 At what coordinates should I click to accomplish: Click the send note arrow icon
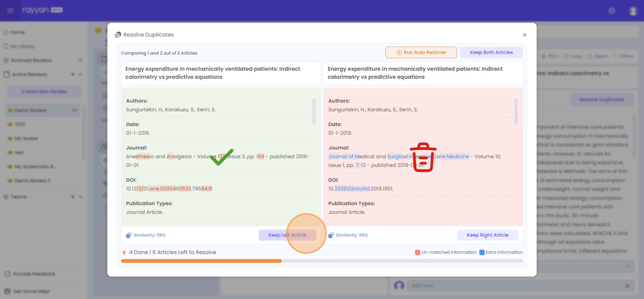point(627,285)
